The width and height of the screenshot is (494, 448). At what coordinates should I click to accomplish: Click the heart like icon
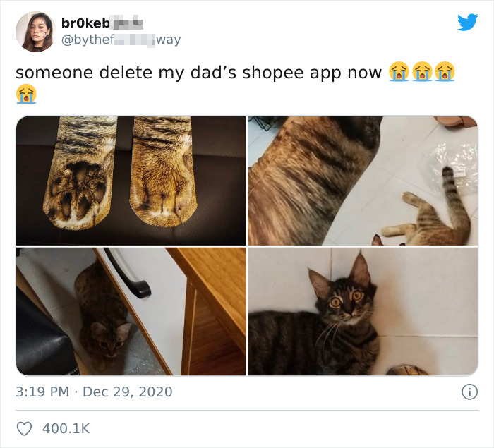coord(24,429)
